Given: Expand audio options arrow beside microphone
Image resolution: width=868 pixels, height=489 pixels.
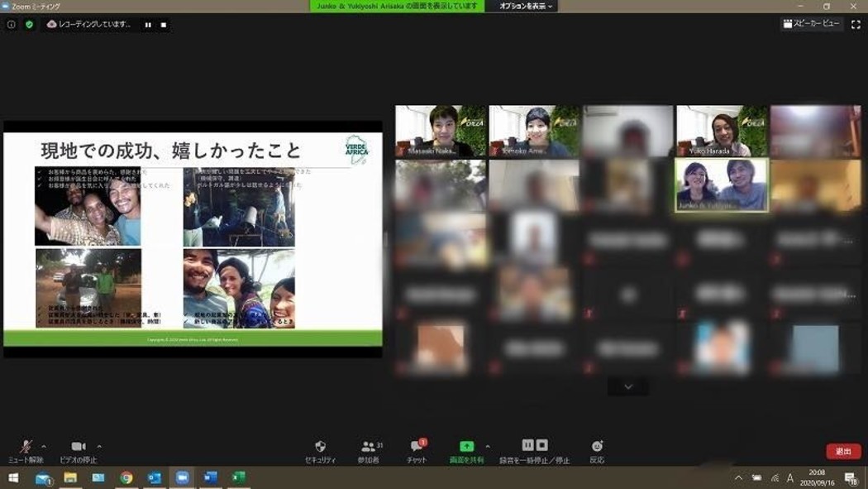Looking at the screenshot, I should [x=44, y=446].
